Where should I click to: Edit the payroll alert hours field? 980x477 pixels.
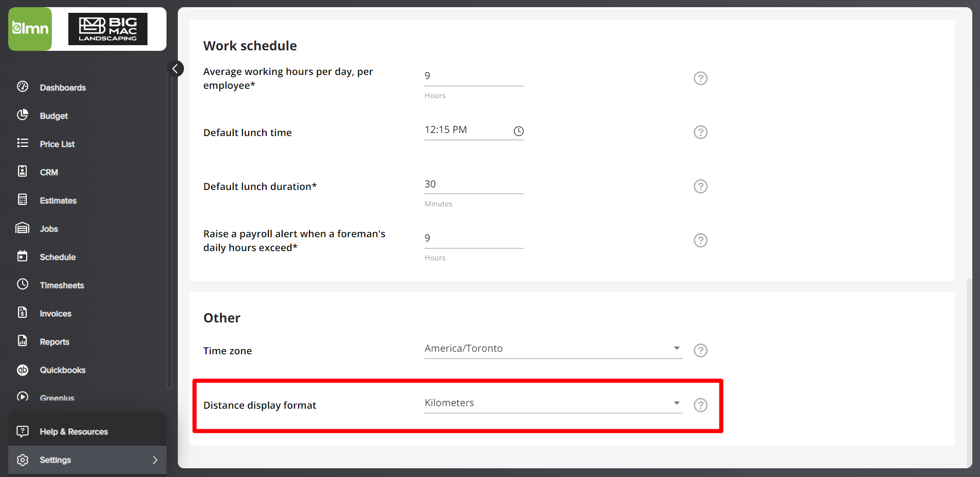(474, 238)
